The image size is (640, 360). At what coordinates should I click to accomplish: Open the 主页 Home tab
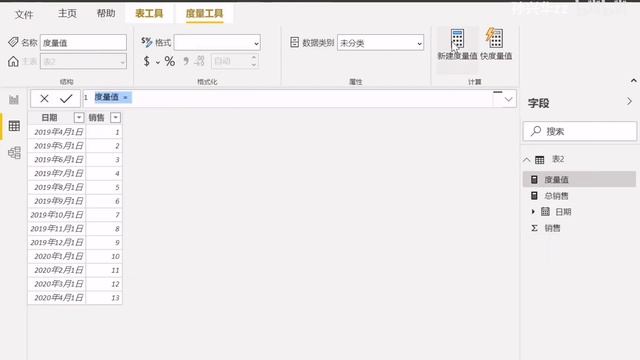[67, 13]
